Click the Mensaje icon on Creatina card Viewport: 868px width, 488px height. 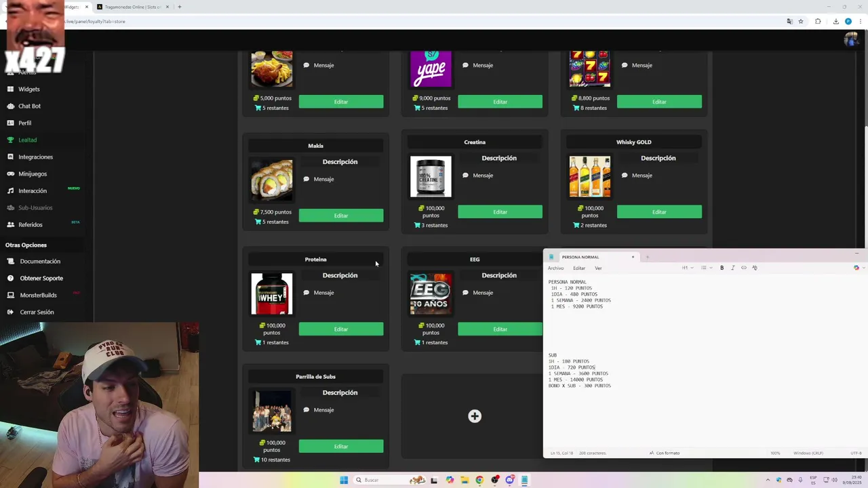pos(465,175)
